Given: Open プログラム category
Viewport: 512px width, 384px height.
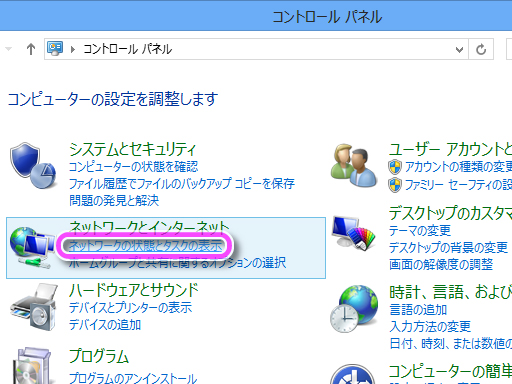Looking at the screenshot, I should click(x=99, y=356).
